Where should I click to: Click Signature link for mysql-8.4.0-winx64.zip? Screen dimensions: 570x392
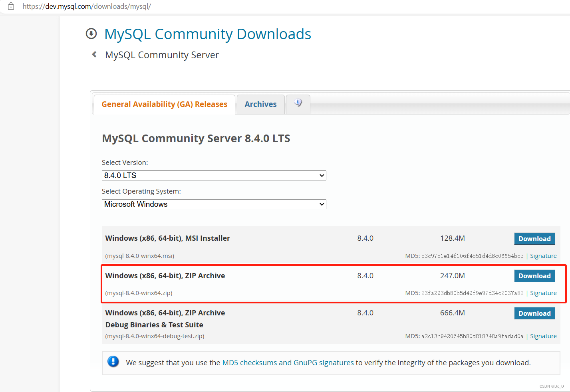pyautogui.click(x=543, y=293)
